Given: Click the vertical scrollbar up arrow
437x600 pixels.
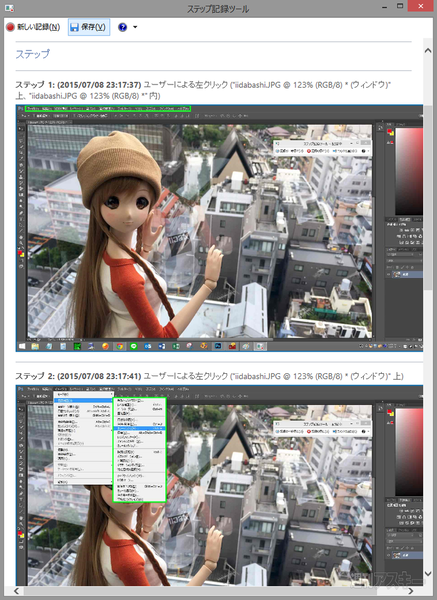Looking at the screenshot, I should (x=428, y=51).
